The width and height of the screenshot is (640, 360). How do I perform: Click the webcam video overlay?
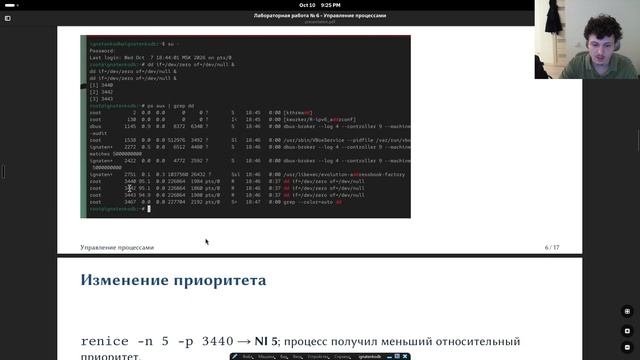pos(587,39)
